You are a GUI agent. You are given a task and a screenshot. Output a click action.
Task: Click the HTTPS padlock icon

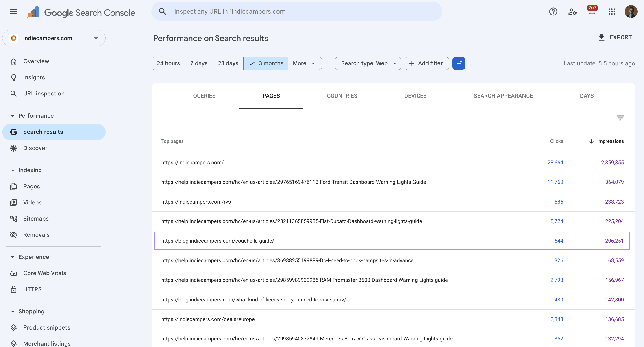point(13,289)
